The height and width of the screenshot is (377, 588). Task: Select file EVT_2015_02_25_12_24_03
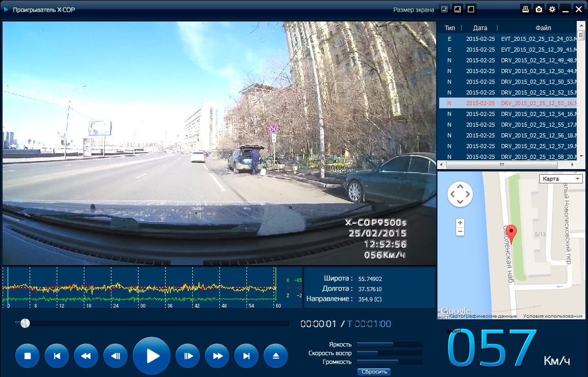[508, 39]
